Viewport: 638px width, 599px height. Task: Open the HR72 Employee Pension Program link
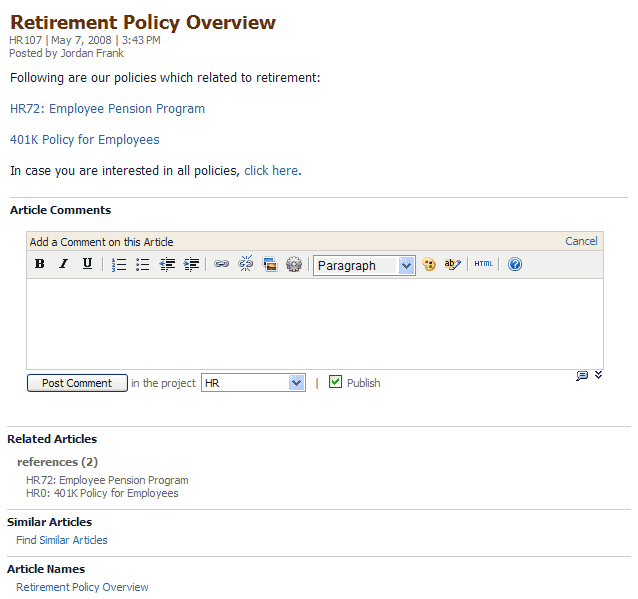[107, 109]
